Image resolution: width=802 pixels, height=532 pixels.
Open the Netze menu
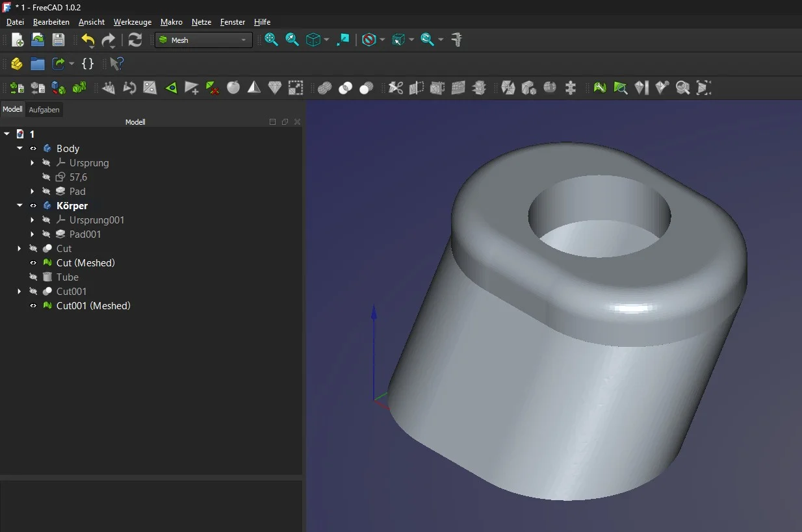201,22
